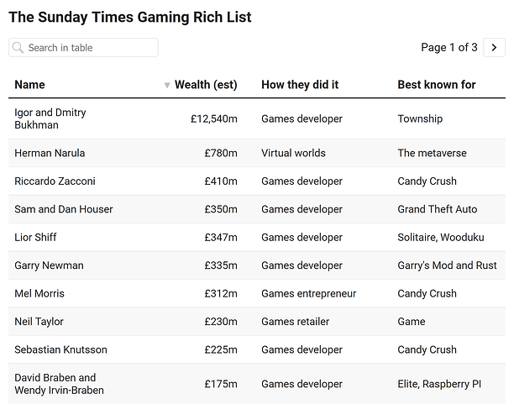Sort by Best known for header
514x420 pixels.
(436, 85)
